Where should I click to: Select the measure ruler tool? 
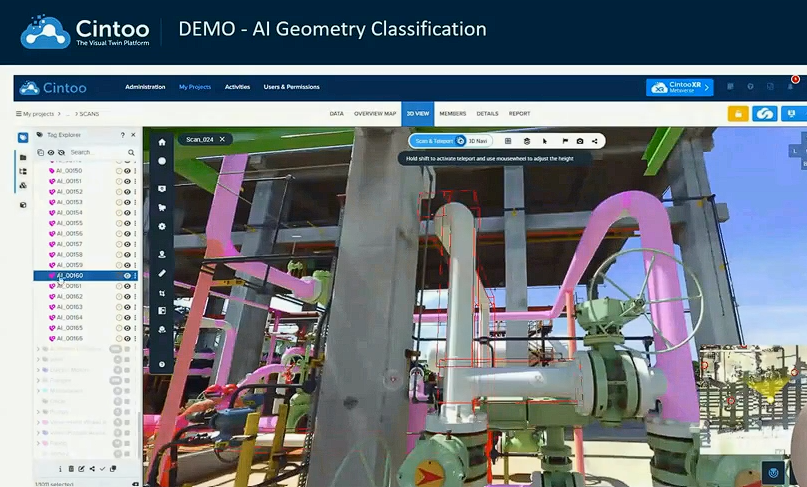162,273
